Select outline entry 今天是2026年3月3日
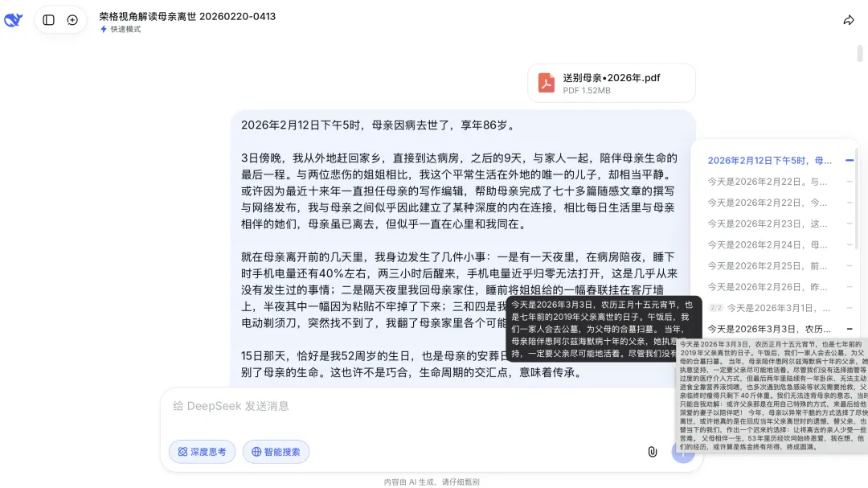This screenshot has width=868, height=488. 769,329
